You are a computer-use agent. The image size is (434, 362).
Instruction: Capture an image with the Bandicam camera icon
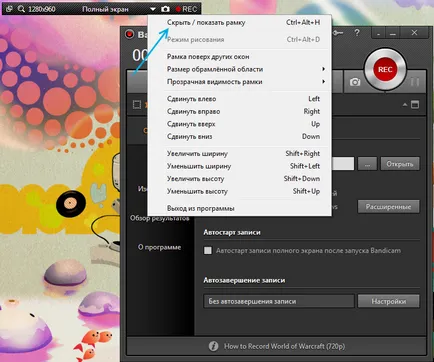(x=355, y=82)
